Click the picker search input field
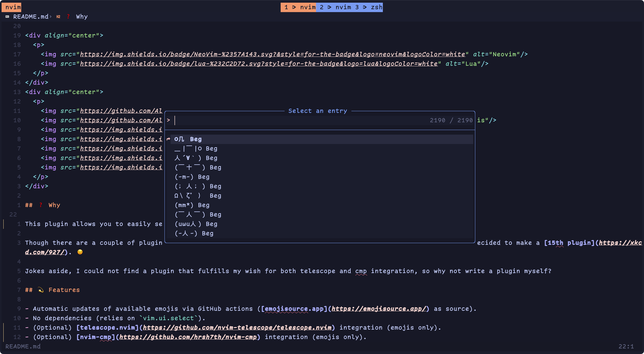This screenshot has width=644, height=354. 300,120
